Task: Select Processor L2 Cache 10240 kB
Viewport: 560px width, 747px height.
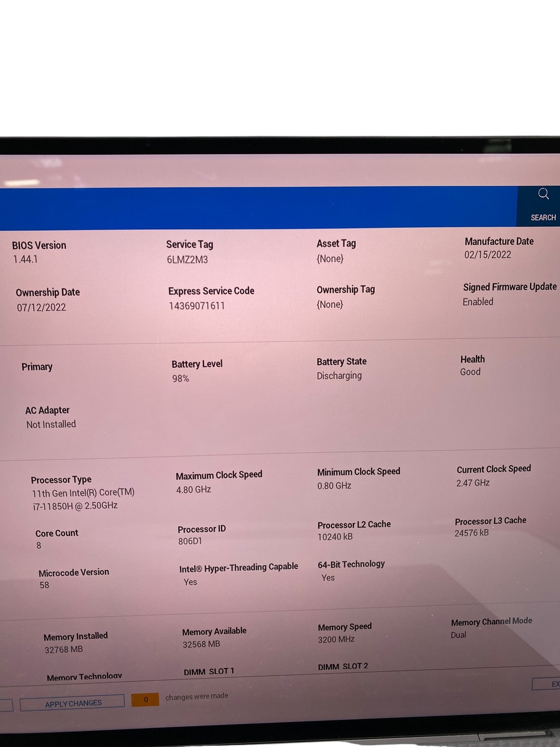Action: pyautogui.click(x=335, y=537)
